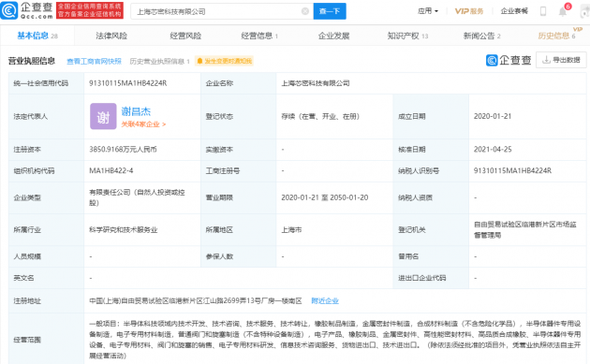
Task: Click the 导出数据 export button
Action: point(561,60)
